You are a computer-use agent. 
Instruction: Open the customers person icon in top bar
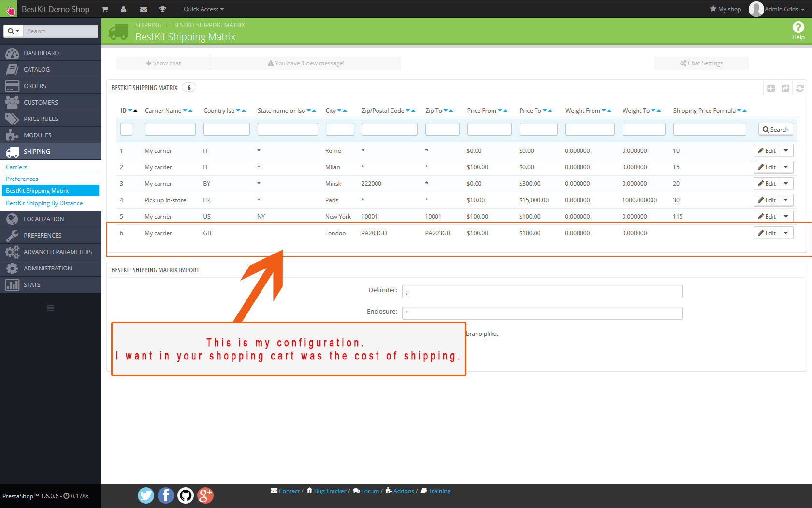pos(124,9)
